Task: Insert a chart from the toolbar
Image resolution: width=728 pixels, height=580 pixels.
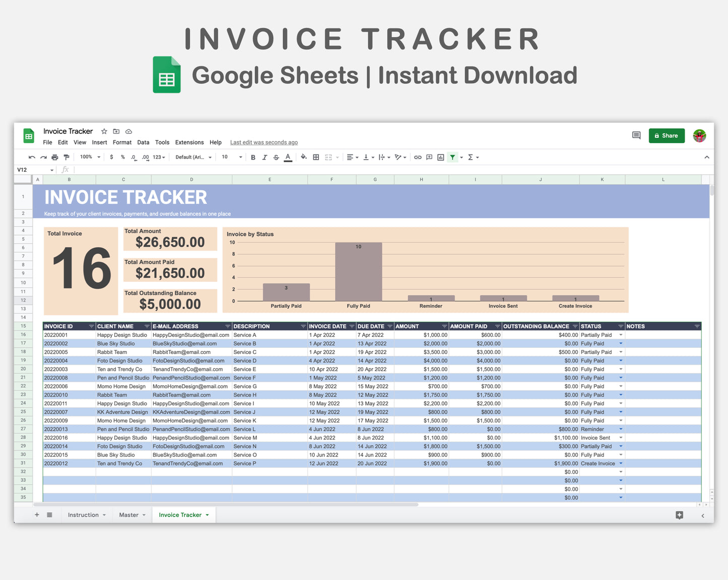Action: [x=441, y=158]
